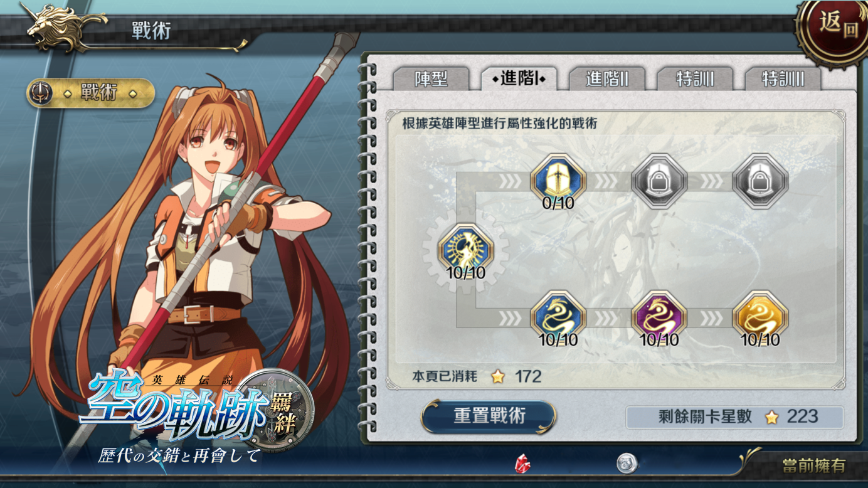Tap the last locked silver skill node
The width and height of the screenshot is (868, 488).
tap(760, 181)
